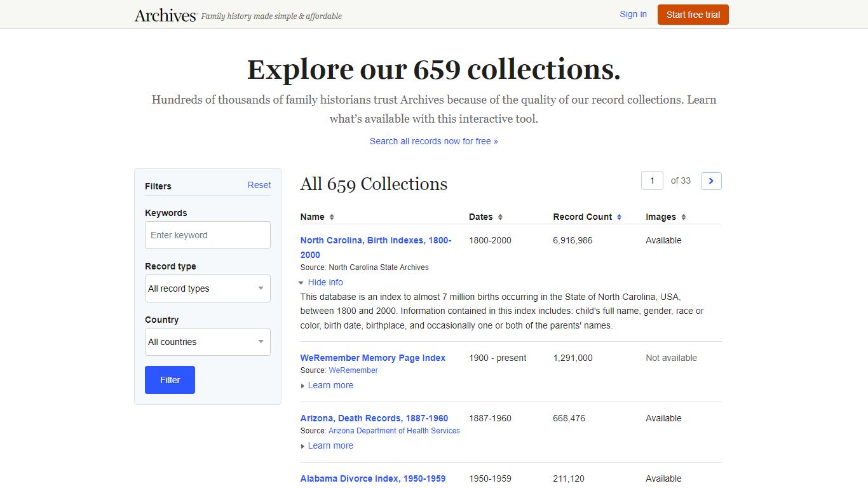Select record count 6,916,986

[x=573, y=240]
